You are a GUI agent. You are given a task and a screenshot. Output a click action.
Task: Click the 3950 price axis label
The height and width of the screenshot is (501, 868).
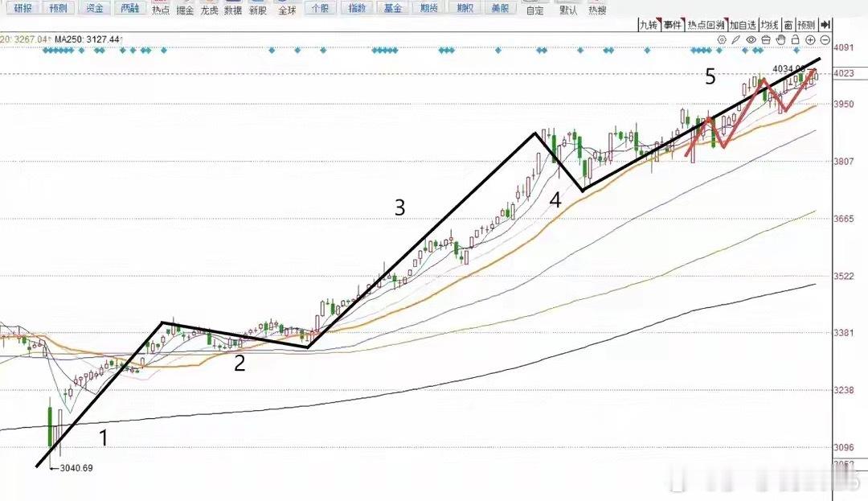click(x=844, y=104)
